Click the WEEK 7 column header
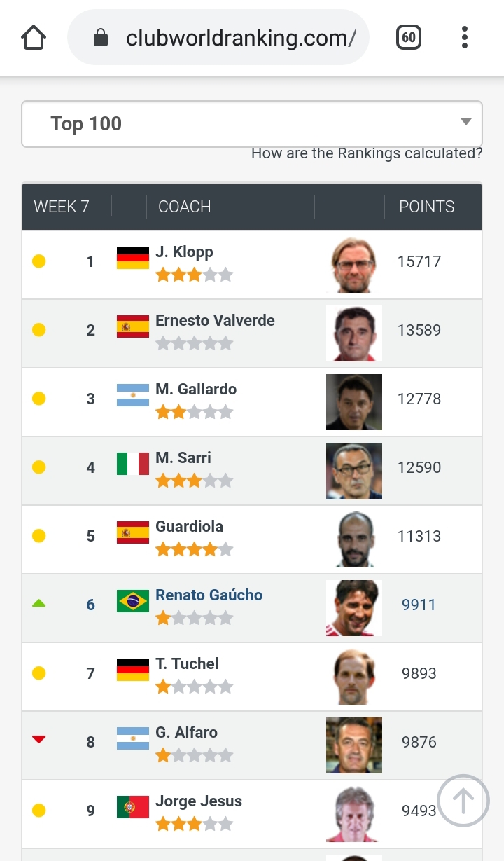This screenshot has width=504, height=861. pos(62,207)
